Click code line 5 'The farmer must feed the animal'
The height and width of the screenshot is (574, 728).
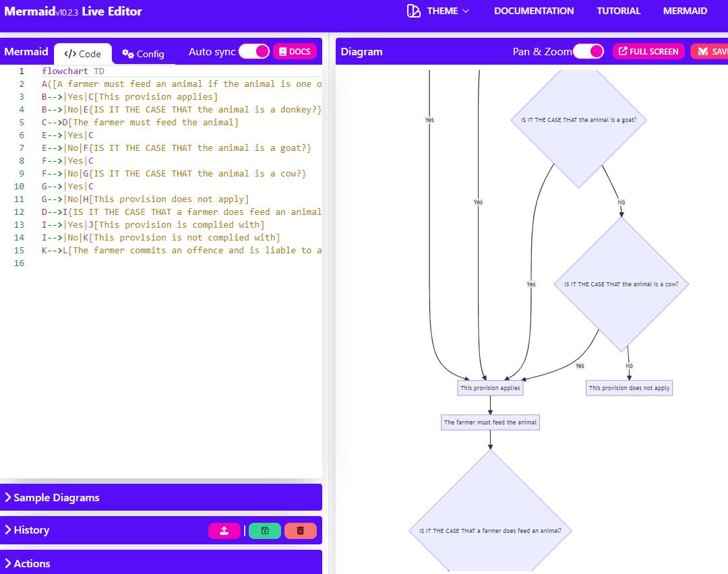click(140, 122)
